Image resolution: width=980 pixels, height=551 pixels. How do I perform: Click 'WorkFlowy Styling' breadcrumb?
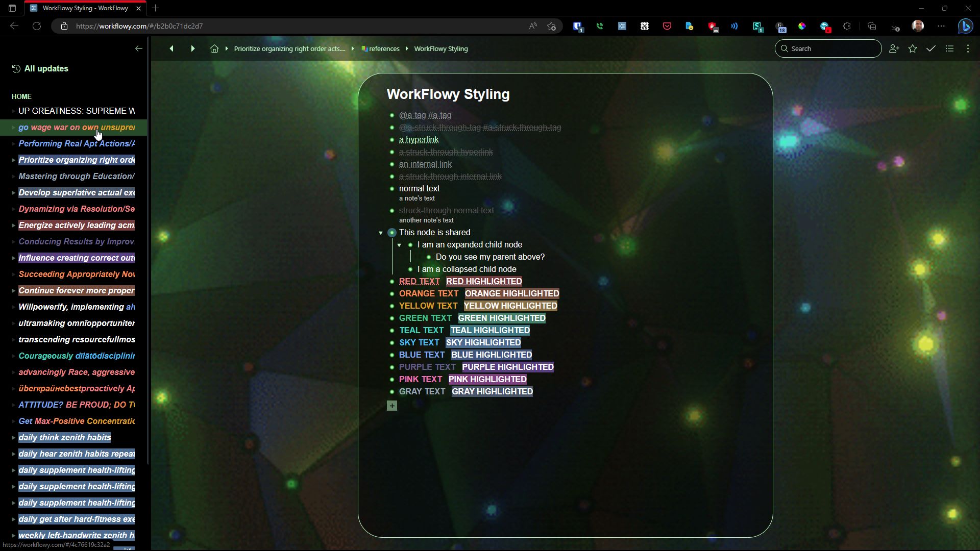point(441,48)
